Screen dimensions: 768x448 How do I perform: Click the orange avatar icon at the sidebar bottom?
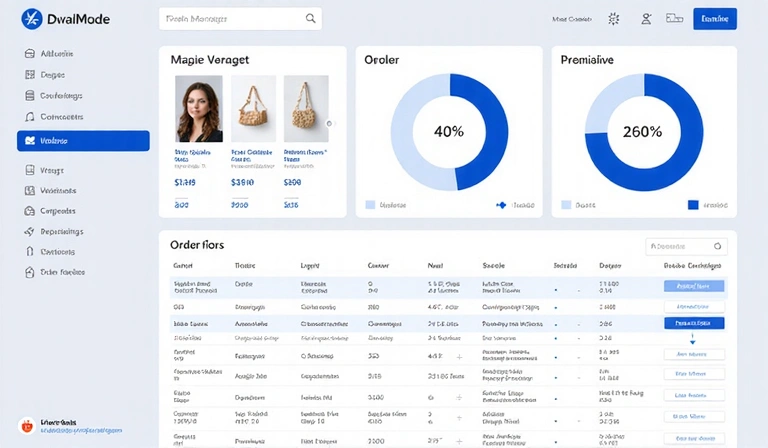[27, 426]
